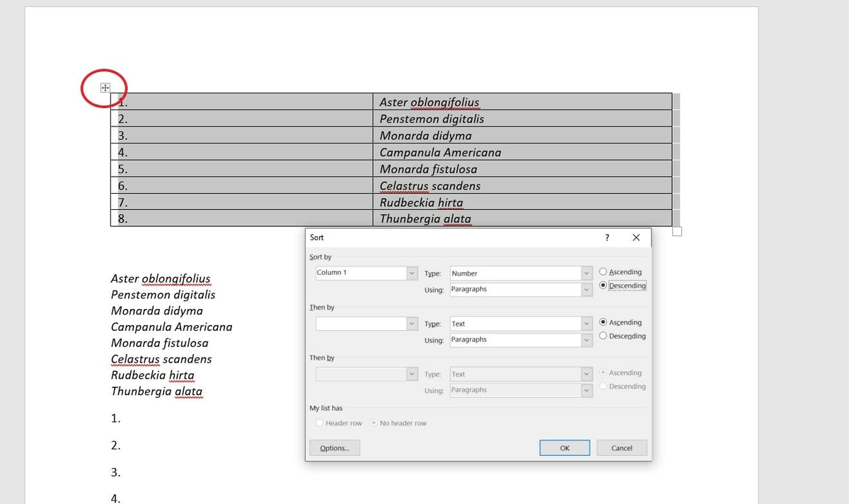This screenshot has height=504, width=849.
Task: Open the sort Options dialog
Action: coord(334,447)
